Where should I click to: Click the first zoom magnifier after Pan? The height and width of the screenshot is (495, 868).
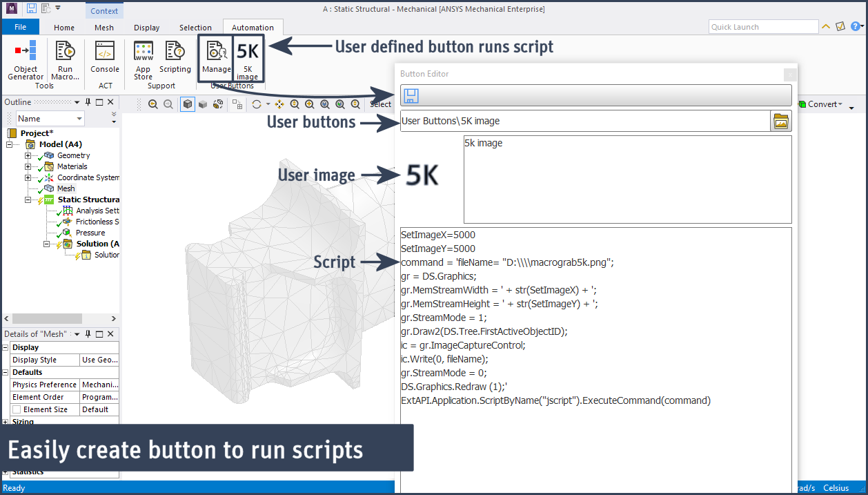pos(295,104)
